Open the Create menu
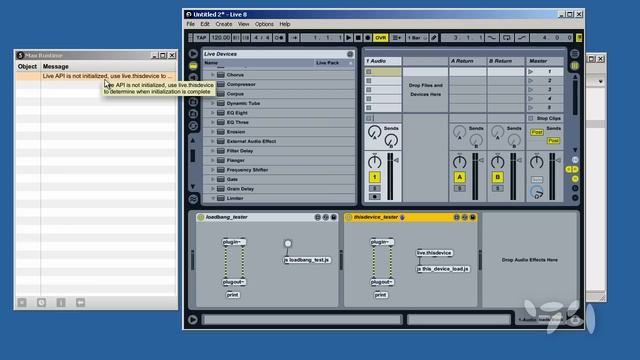This screenshot has width=640, height=360. (224, 24)
